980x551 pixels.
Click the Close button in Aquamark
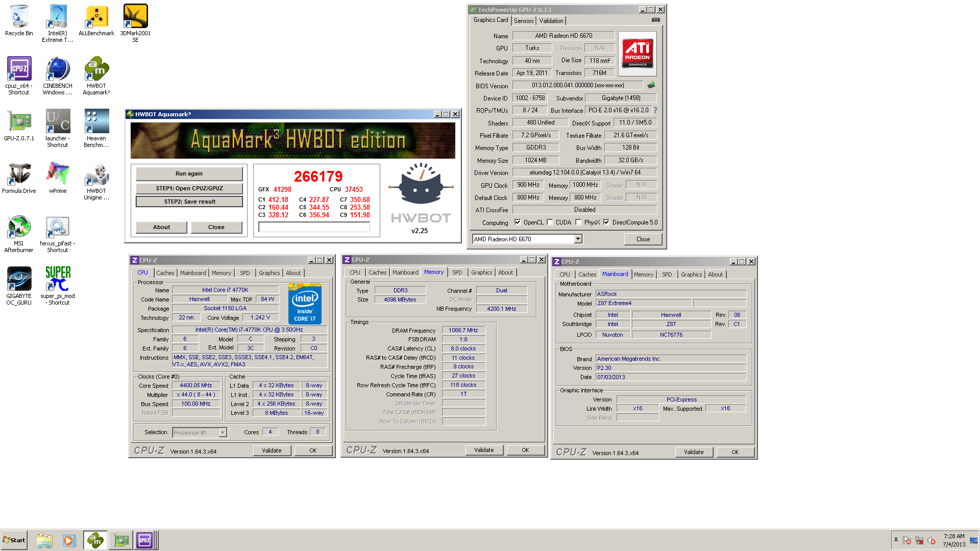[216, 227]
